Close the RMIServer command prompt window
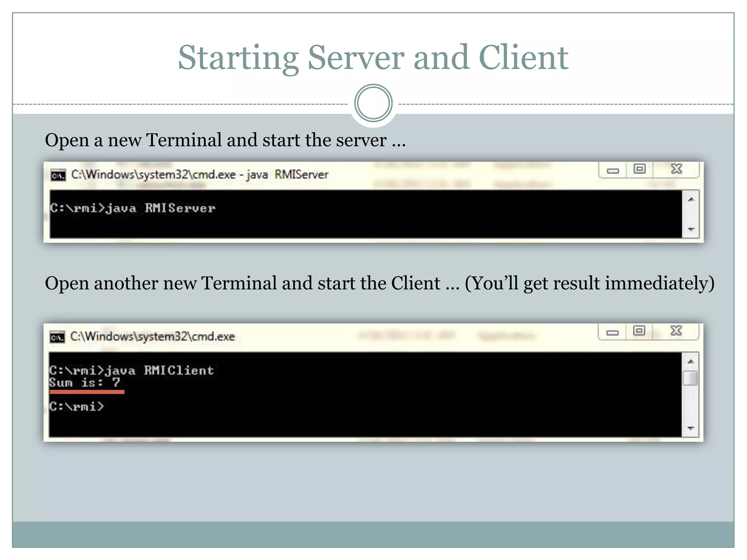Viewport: 747px width, 560px height. click(676, 169)
